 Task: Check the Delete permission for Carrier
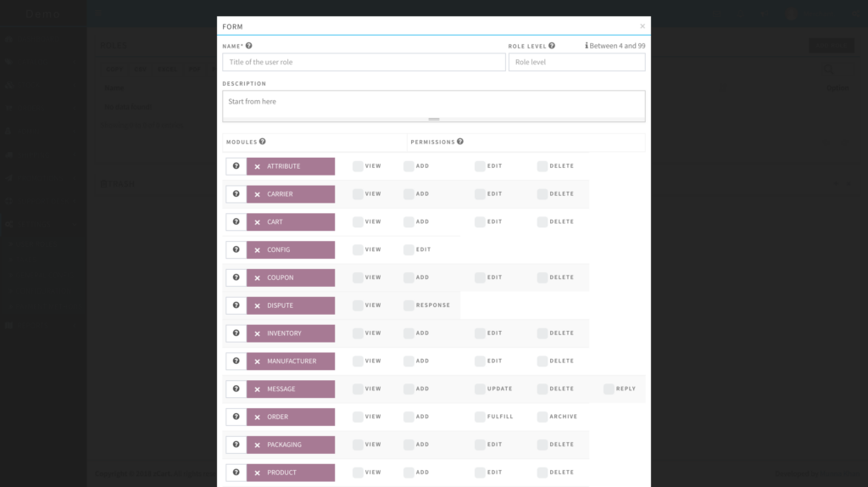pyautogui.click(x=542, y=194)
